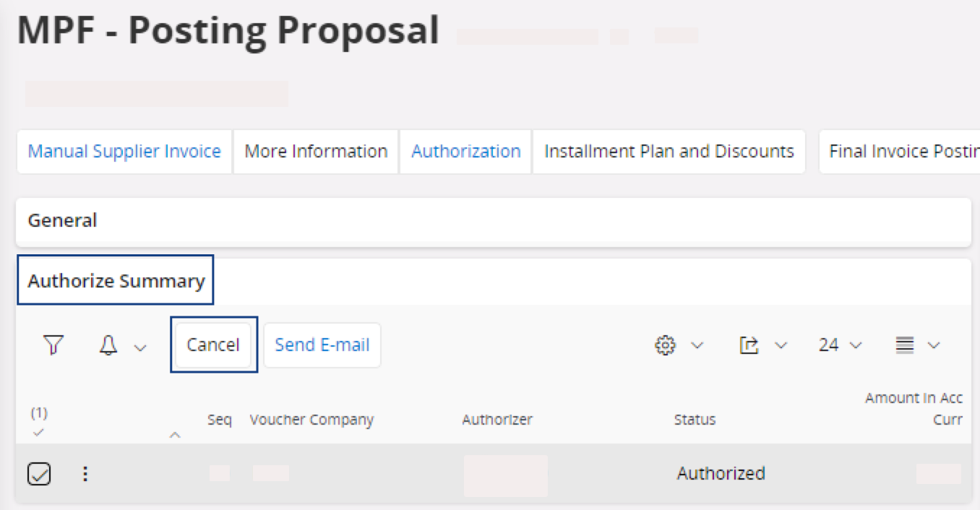Open the page size 24 dropdown
The width and height of the screenshot is (980, 510).
(840, 345)
